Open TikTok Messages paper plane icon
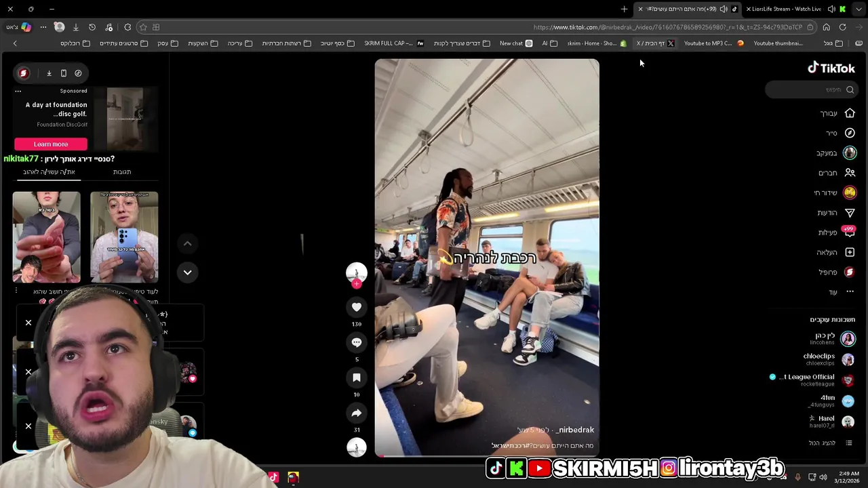868x488 pixels. [x=850, y=213]
